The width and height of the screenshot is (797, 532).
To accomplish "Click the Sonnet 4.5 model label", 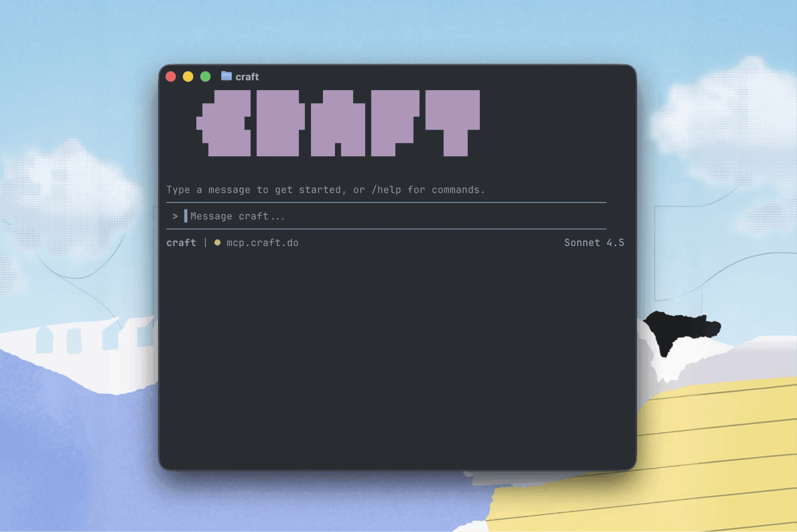I will [x=594, y=242].
